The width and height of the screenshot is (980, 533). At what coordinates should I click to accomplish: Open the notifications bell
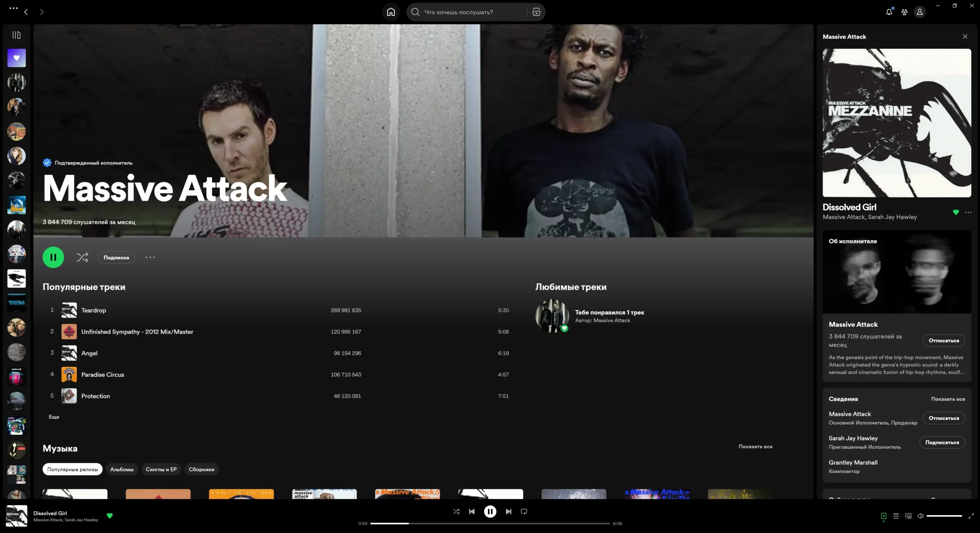click(889, 12)
